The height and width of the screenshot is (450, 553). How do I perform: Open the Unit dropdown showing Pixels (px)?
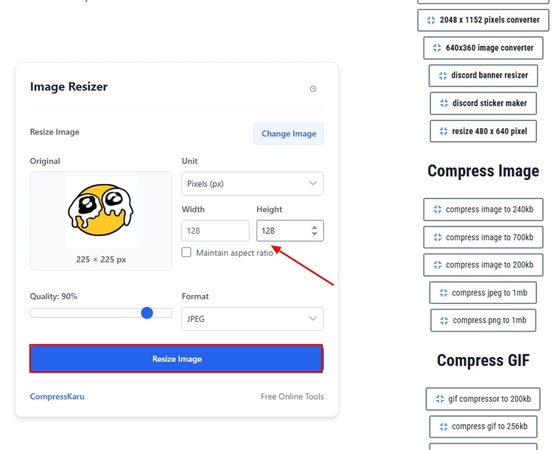(x=253, y=183)
